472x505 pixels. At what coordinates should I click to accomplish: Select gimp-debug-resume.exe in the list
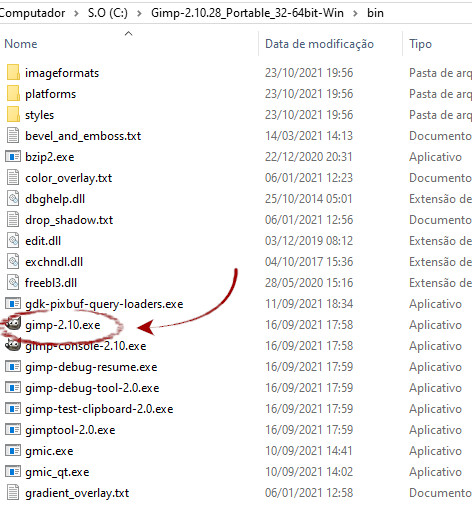pyautogui.click(x=91, y=367)
